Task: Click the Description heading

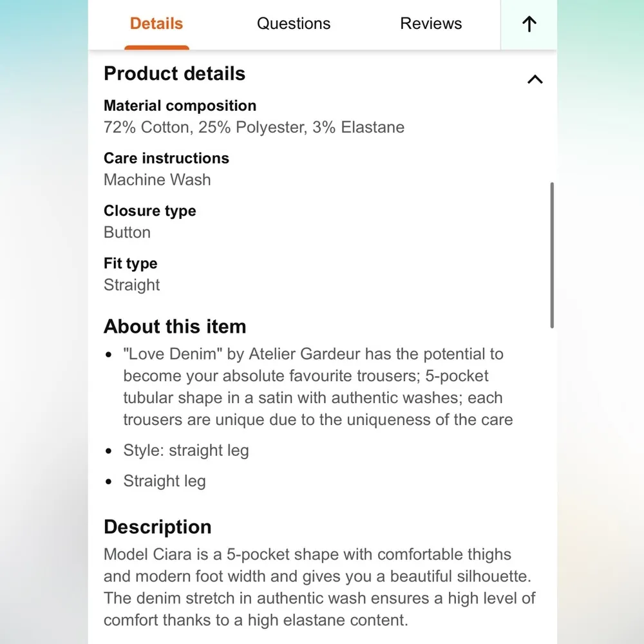Action: point(157,527)
